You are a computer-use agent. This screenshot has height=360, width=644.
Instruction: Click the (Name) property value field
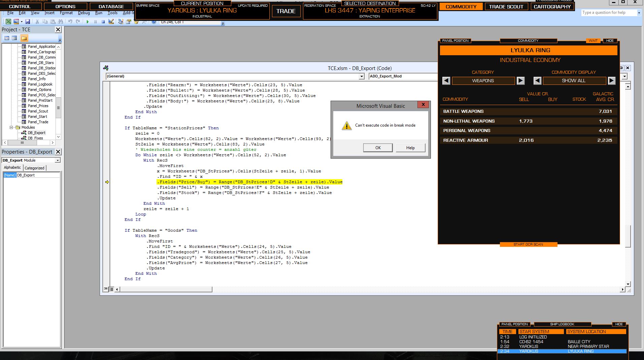coord(38,175)
